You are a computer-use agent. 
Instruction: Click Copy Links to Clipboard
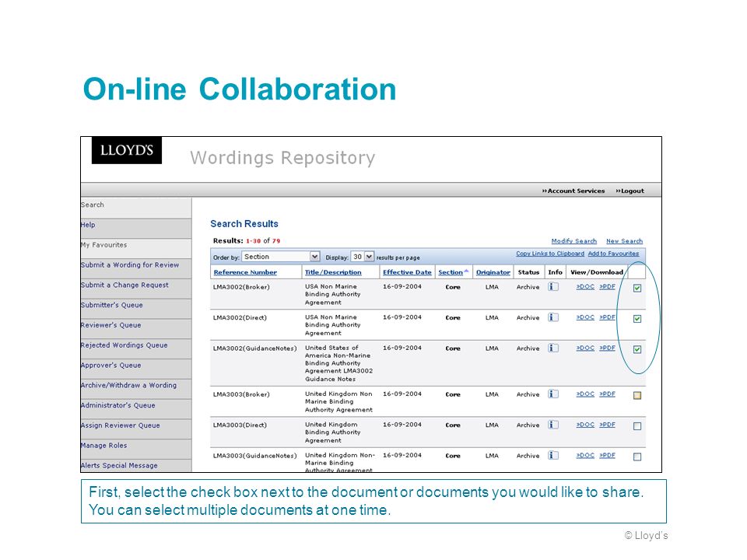(550, 254)
